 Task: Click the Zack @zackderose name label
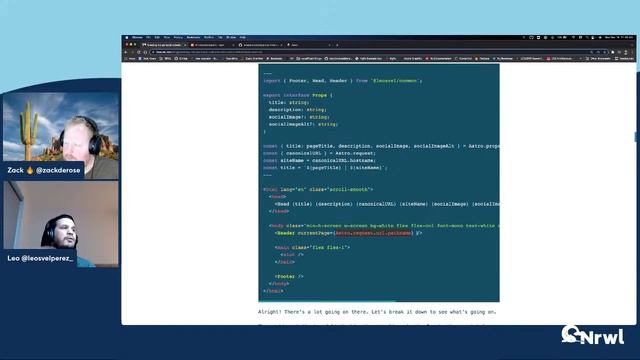[x=43, y=170]
